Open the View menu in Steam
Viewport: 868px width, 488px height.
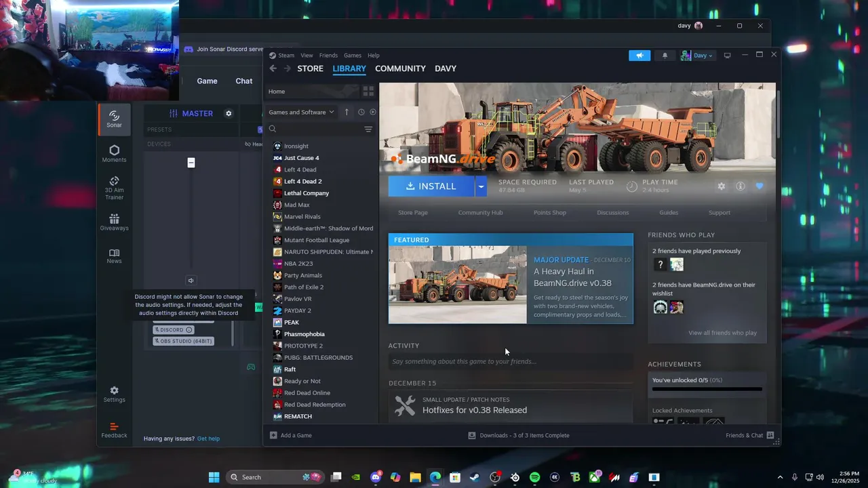[x=307, y=56]
